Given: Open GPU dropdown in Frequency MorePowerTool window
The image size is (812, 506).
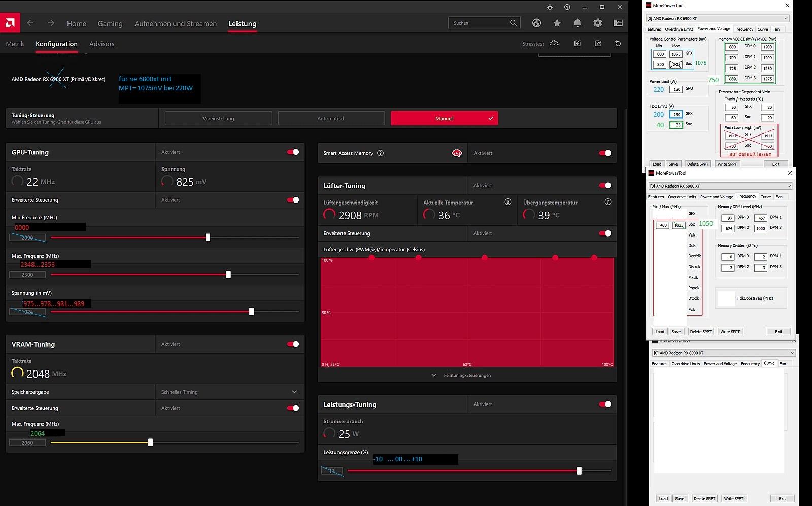Looking at the screenshot, I should [720, 186].
